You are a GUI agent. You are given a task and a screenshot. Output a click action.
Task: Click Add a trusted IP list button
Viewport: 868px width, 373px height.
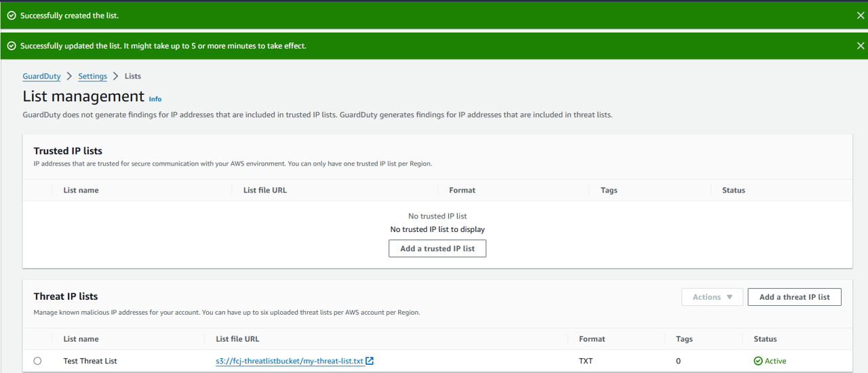point(437,249)
